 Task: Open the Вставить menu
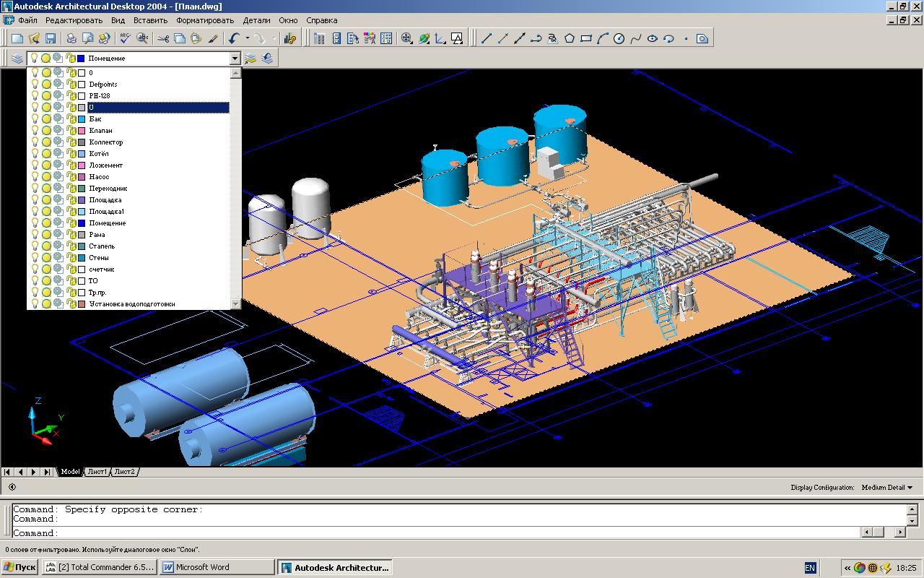150,20
